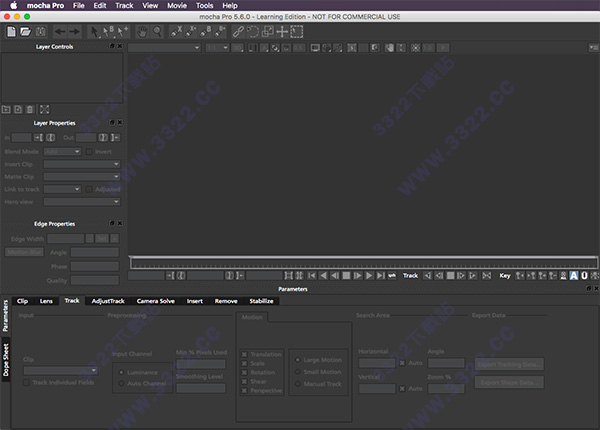
Task: Toggle the Perspective motion checkbox
Action: 245,391
